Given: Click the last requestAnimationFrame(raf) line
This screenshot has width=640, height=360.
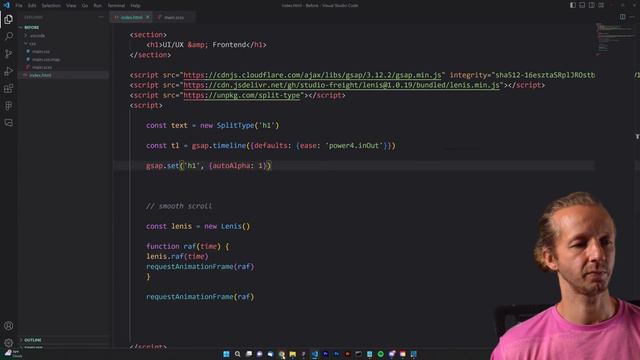Looking at the screenshot, I should pyautogui.click(x=200, y=297).
